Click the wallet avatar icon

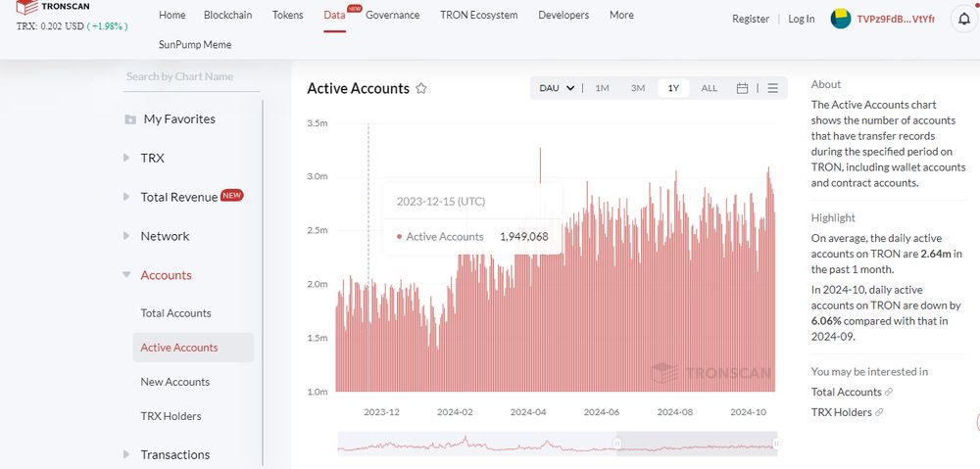[x=841, y=19]
